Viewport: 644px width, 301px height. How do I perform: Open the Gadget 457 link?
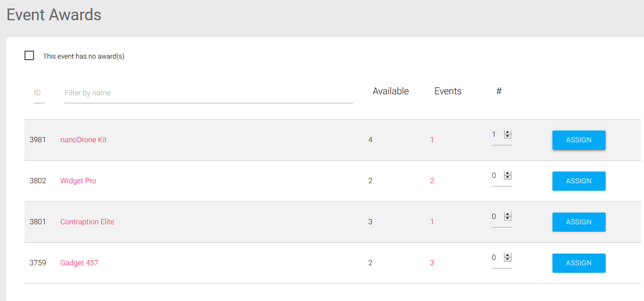coord(79,263)
